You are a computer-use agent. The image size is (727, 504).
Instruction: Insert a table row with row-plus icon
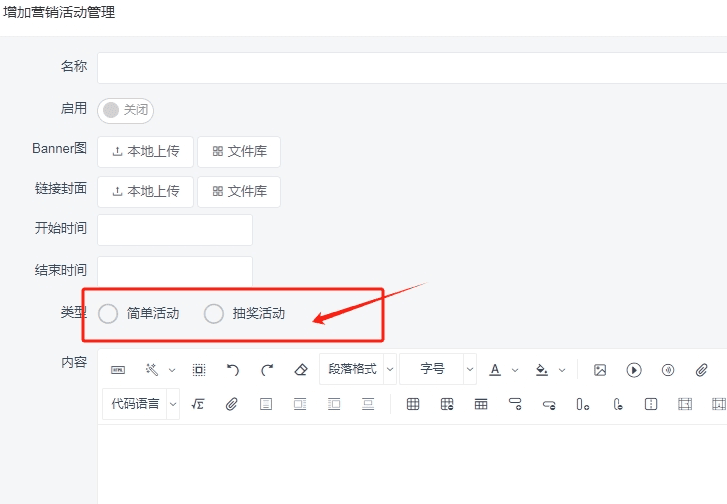tap(515, 404)
